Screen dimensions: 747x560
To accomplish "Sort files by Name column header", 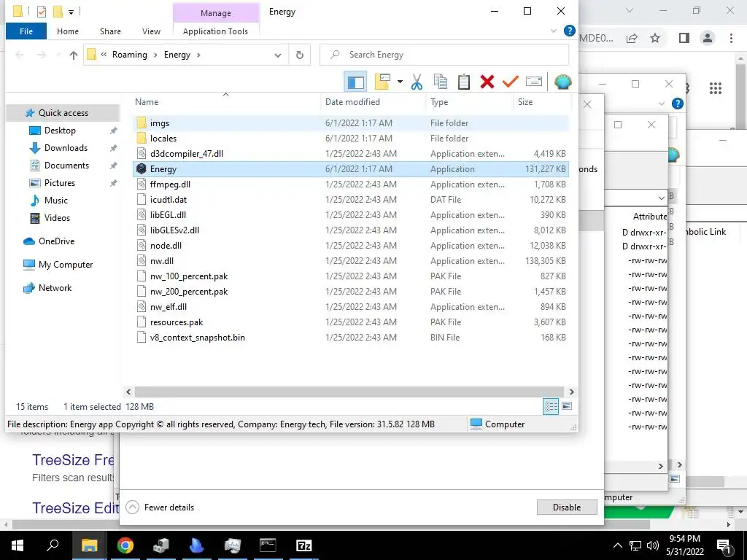I will tap(146, 102).
